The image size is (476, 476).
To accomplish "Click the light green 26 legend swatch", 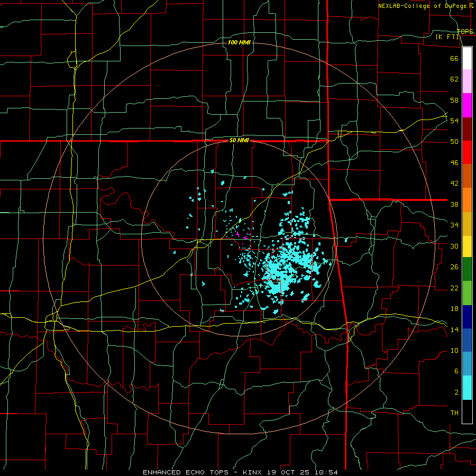I will click(x=467, y=293).
